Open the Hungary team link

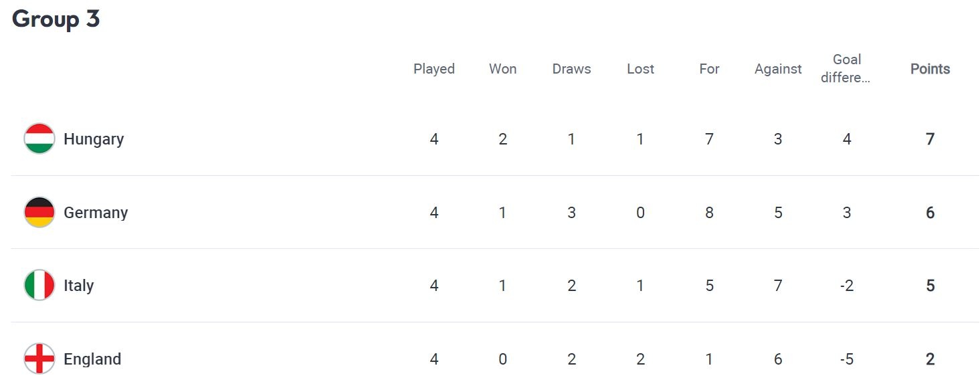[x=94, y=139]
